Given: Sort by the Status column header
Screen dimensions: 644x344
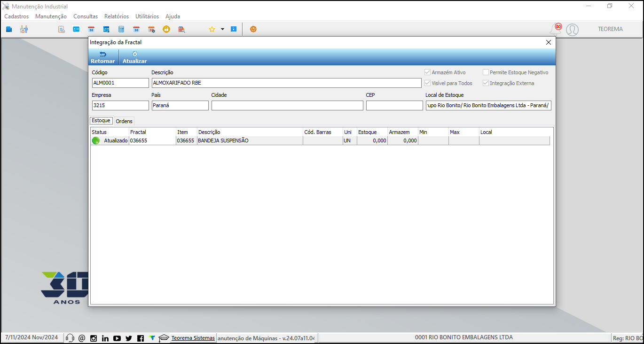Looking at the screenshot, I should pyautogui.click(x=110, y=132).
